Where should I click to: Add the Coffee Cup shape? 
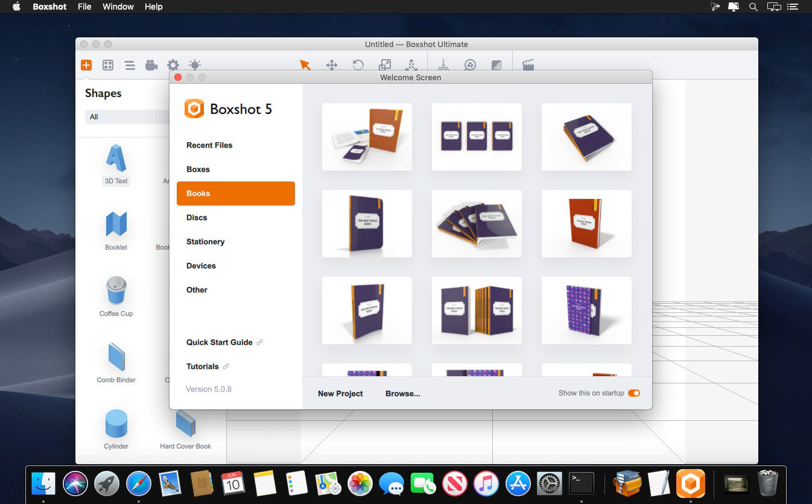(x=116, y=297)
